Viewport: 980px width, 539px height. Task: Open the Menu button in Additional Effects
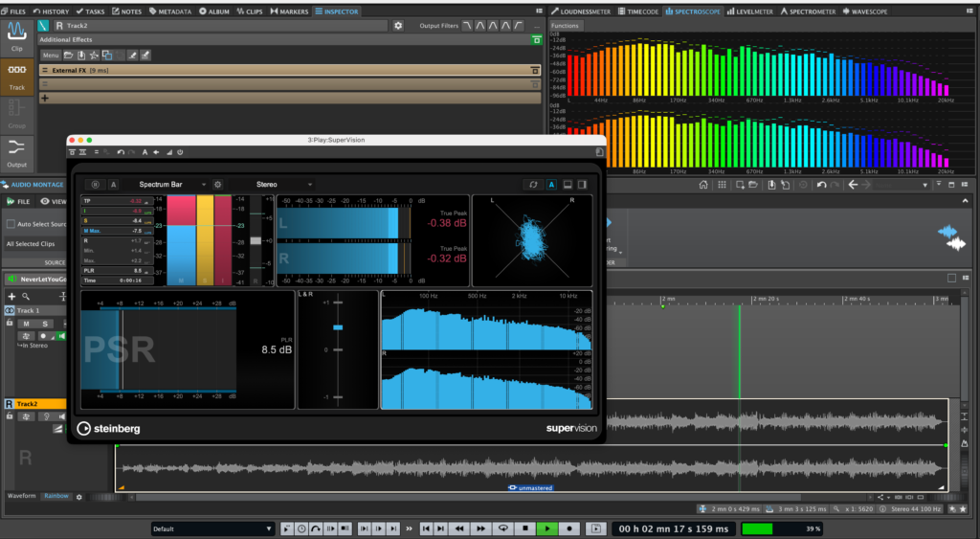coord(51,55)
